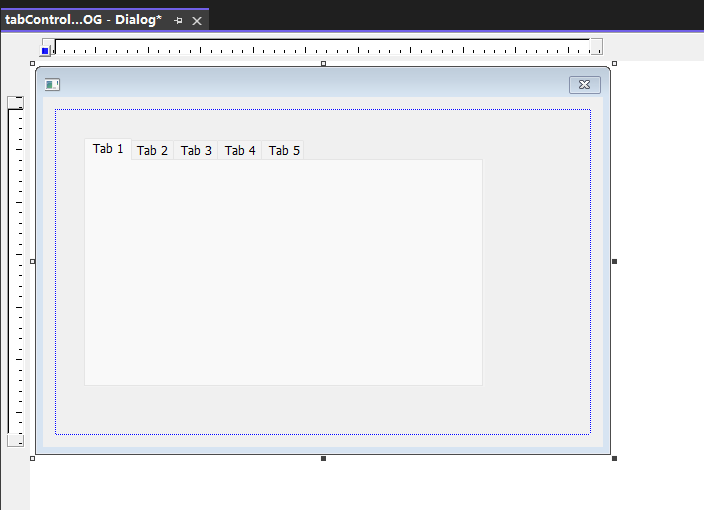This screenshot has height=510, width=704.
Task: Select the blue left margin ruler marker
Action: 45,50
